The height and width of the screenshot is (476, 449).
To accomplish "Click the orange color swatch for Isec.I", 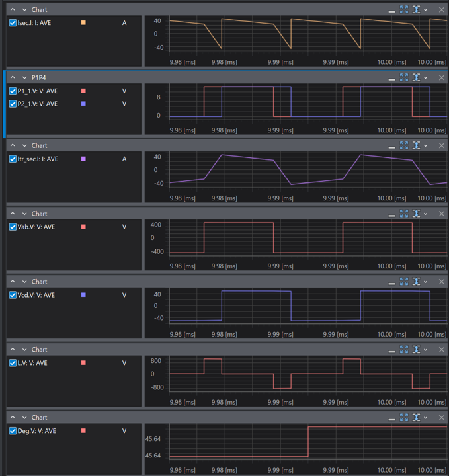I will [83, 23].
